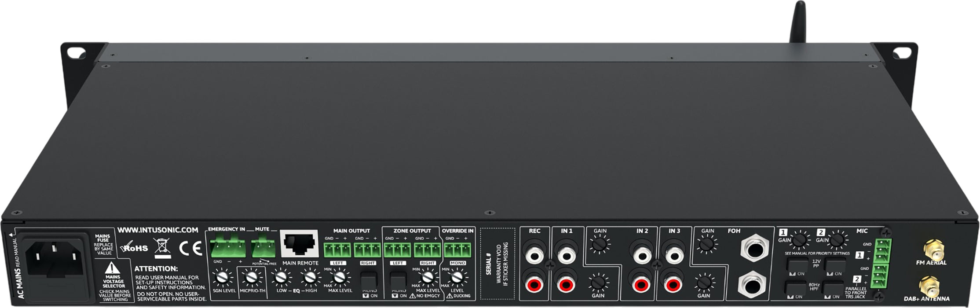Viewport: 980px width, 308px height.
Task: Click the IN 1 red RCA jack
Action: (x=566, y=284)
